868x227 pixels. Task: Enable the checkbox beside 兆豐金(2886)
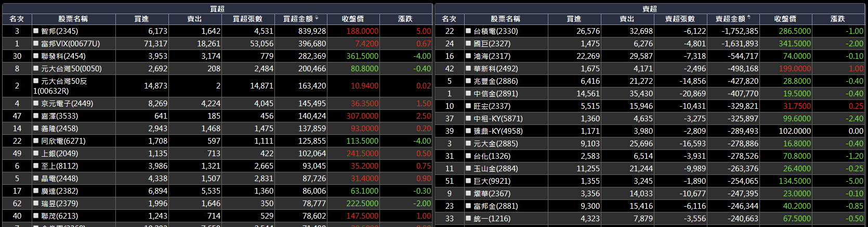[x=468, y=81]
